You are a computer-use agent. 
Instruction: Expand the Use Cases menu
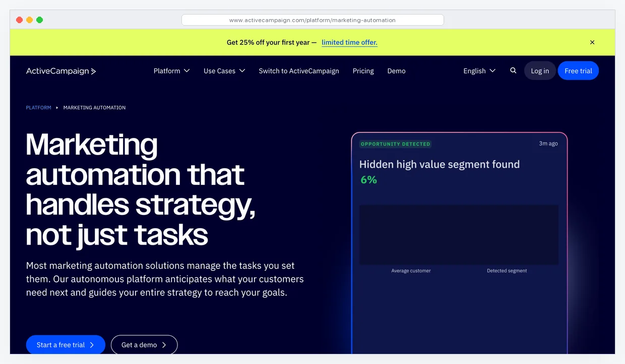coord(224,71)
